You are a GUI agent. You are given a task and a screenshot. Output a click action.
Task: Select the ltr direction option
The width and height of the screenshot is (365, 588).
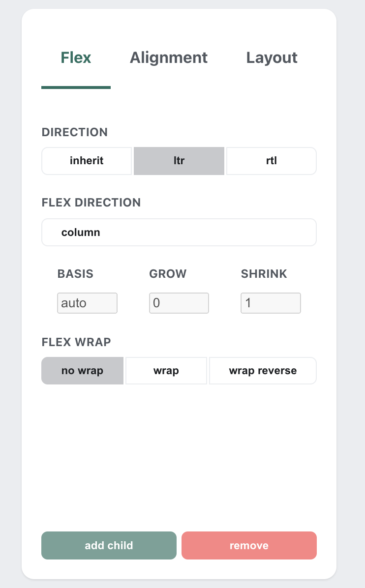coord(179,161)
